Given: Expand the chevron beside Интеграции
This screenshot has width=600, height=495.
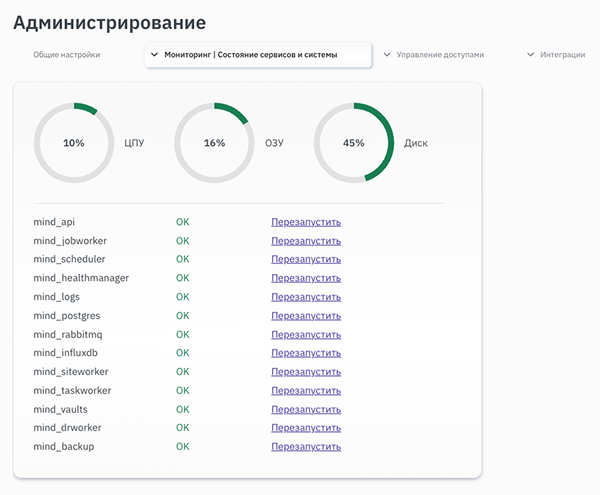Looking at the screenshot, I should [530, 55].
